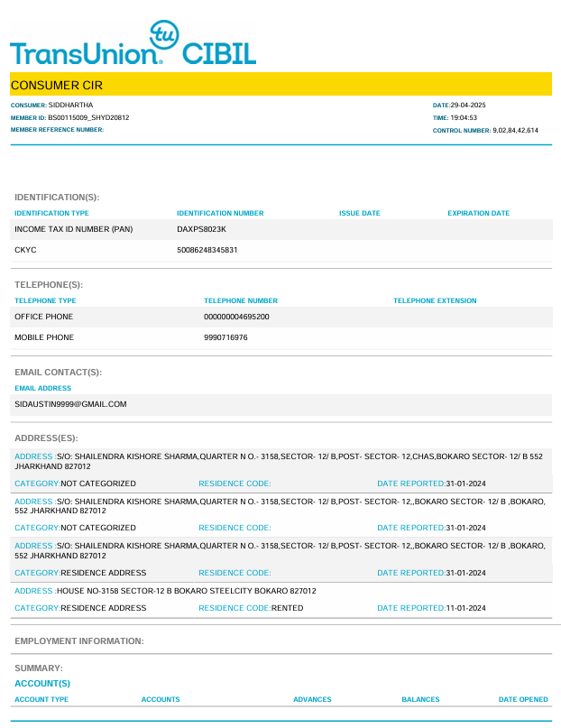Select the time value 19:04:53
The width and height of the screenshot is (561, 728).
464,117
